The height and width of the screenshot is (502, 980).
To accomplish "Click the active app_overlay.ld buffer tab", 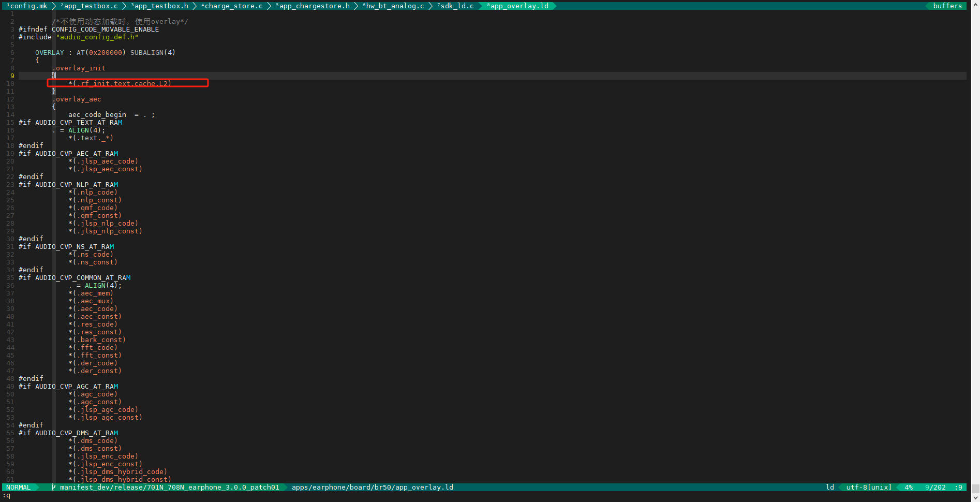I will [518, 6].
